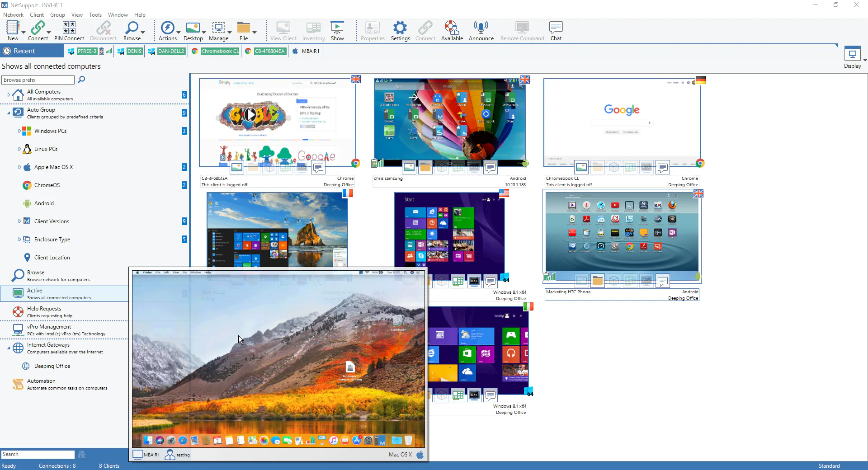Click folder icon under chris samsung thumbnail
Viewport: 868px width, 470px height.
425,168
